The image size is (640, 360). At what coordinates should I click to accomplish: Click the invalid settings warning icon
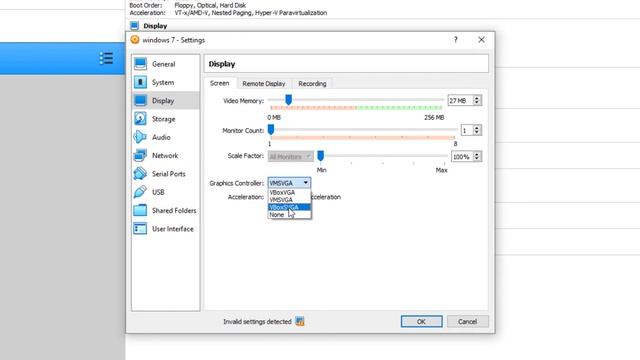pos(300,322)
